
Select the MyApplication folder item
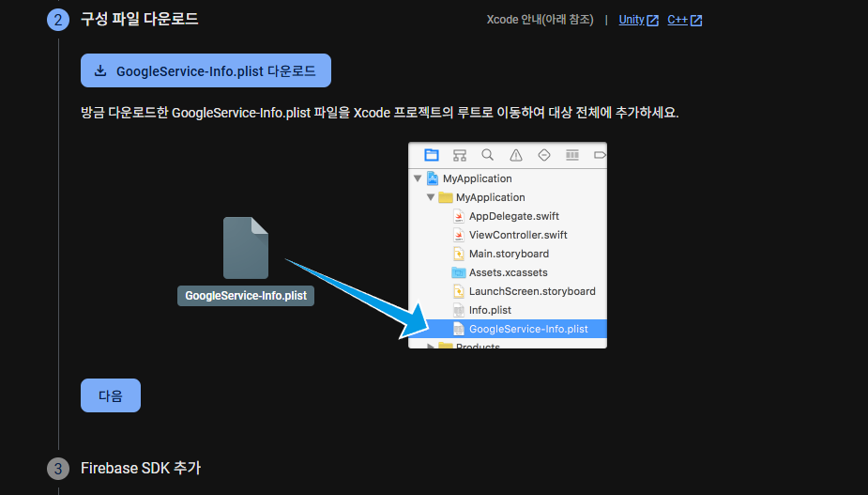(491, 197)
